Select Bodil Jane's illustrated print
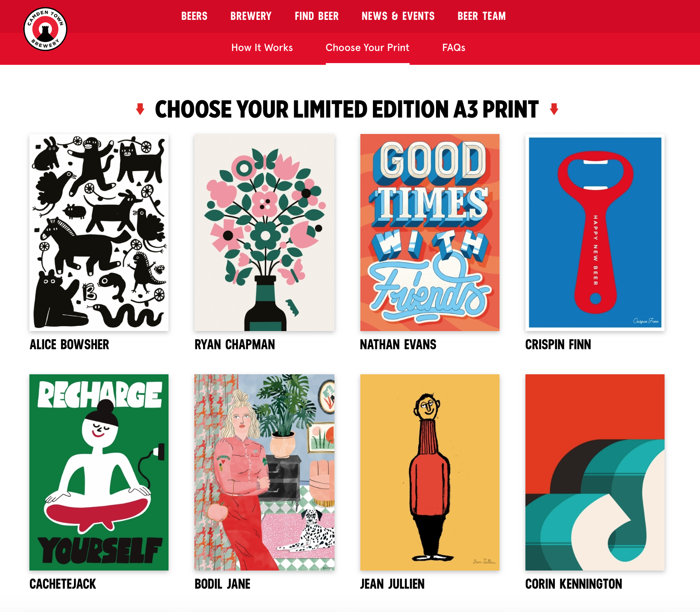Screen dimensions: 700x612 (x=264, y=472)
